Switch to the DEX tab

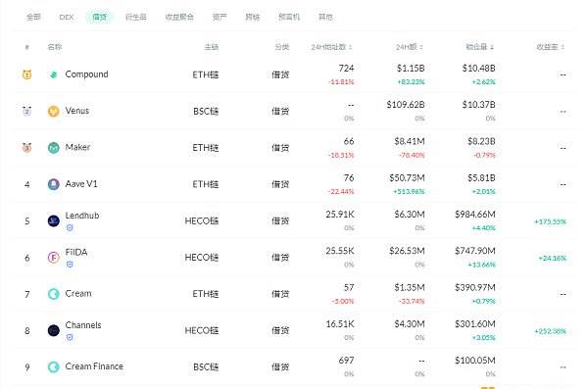[67, 17]
